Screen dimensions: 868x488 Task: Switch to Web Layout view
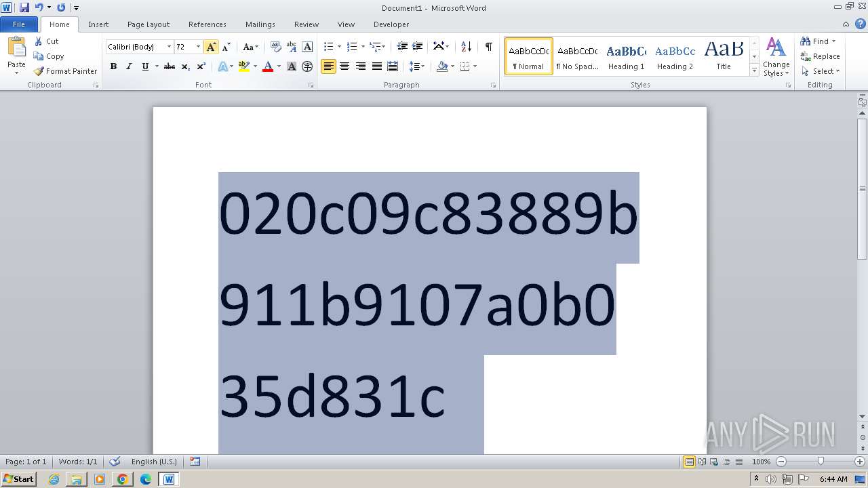(713, 462)
